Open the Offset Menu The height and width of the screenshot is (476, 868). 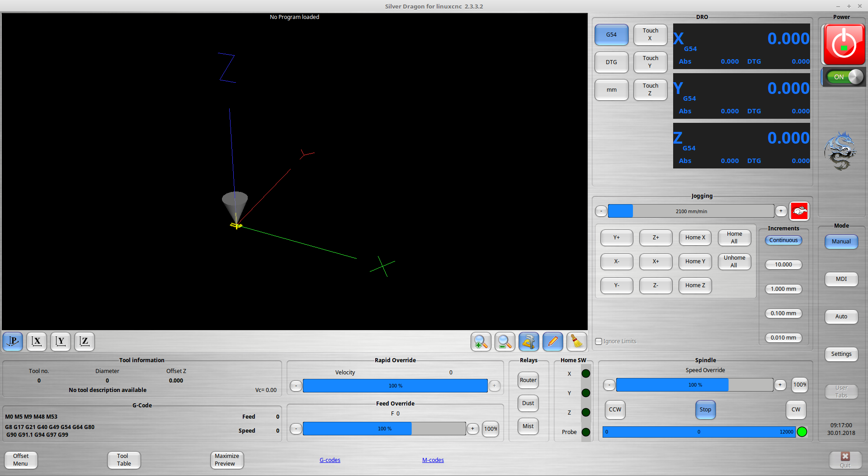tap(21, 460)
